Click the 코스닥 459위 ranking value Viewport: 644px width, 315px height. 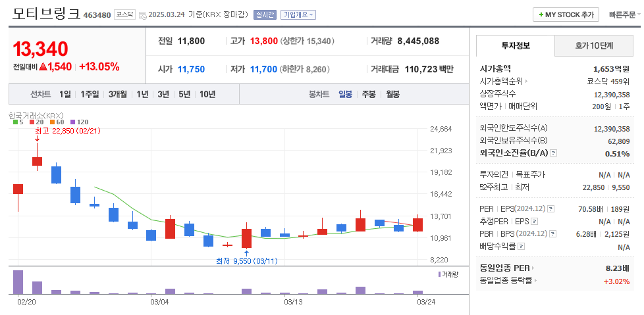tap(608, 82)
